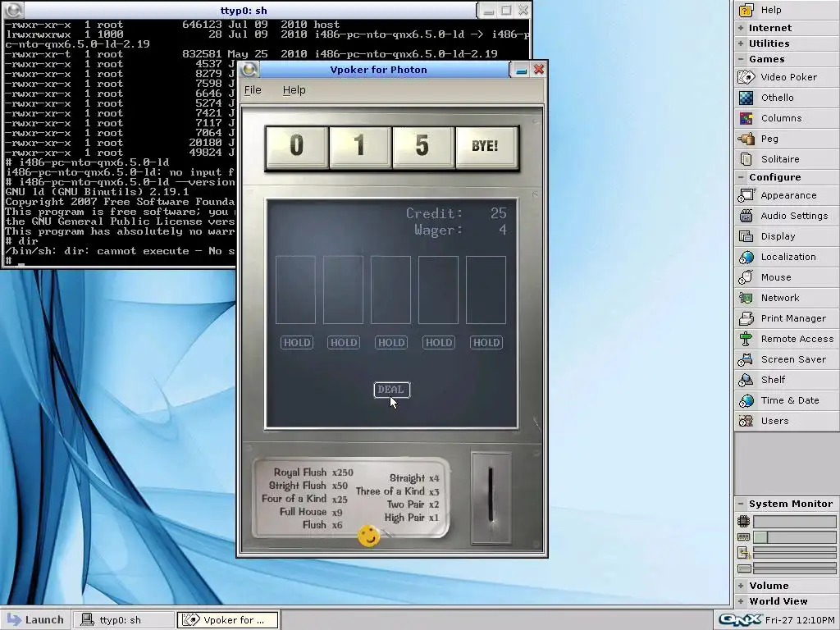The image size is (840, 630).
Task: Click the smiley face on the Vpoker payout card
Action: [368, 535]
